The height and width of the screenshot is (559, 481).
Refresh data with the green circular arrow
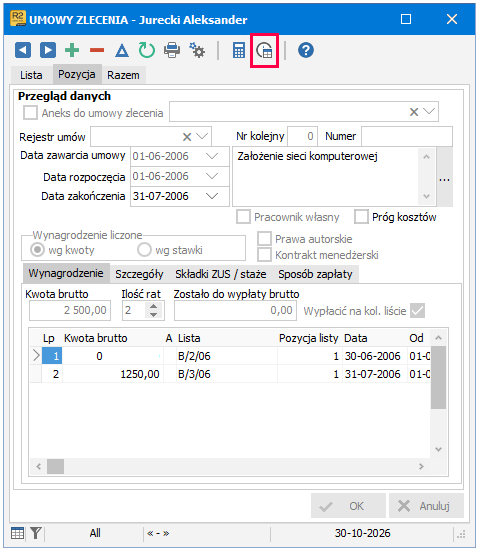coord(147,50)
